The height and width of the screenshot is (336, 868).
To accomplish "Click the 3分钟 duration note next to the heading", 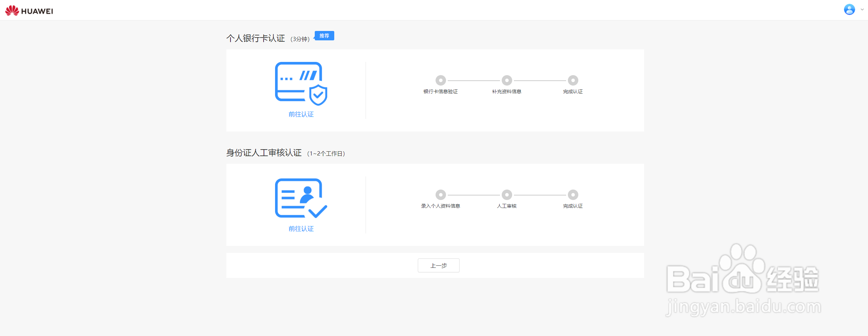I will (300, 39).
